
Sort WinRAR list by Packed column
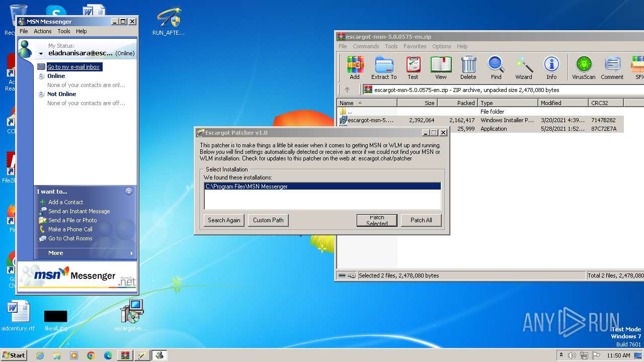[x=457, y=103]
